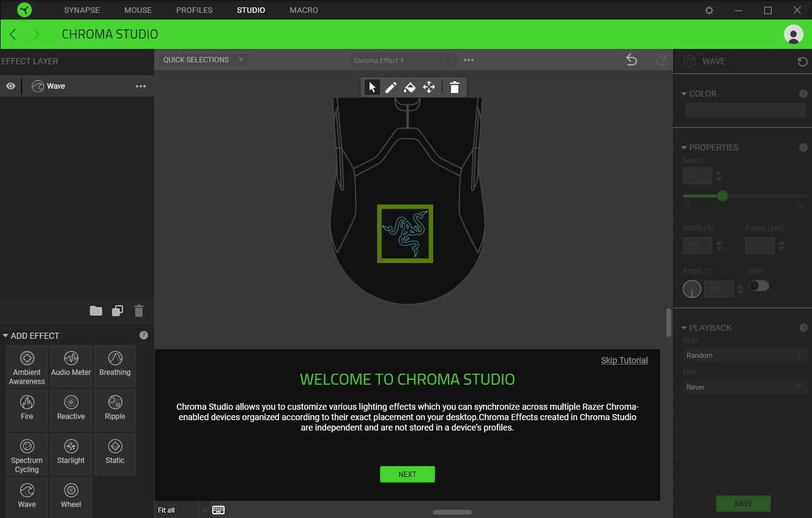Show the keyboard view icon

pyautogui.click(x=218, y=510)
